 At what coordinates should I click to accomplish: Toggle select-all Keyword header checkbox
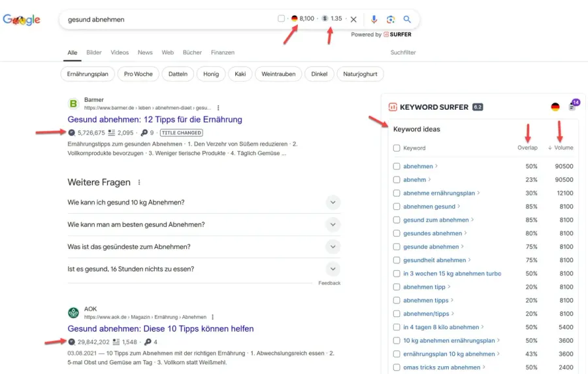pos(397,148)
